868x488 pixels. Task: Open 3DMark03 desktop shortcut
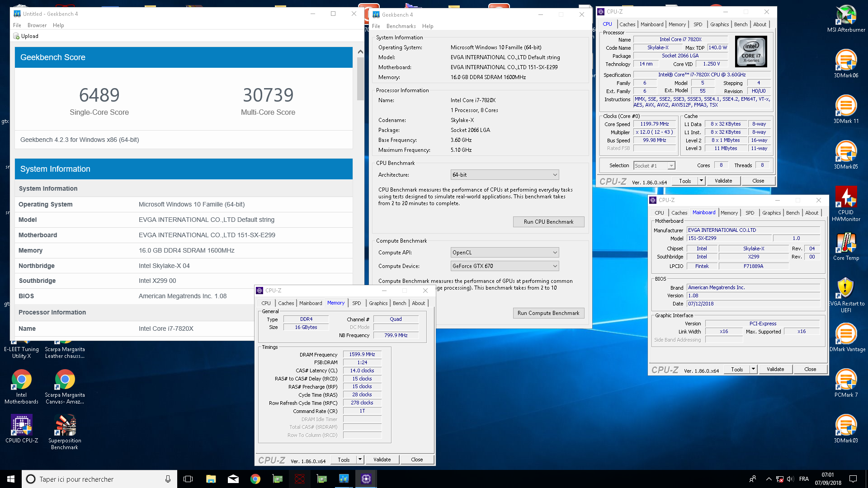click(x=846, y=429)
